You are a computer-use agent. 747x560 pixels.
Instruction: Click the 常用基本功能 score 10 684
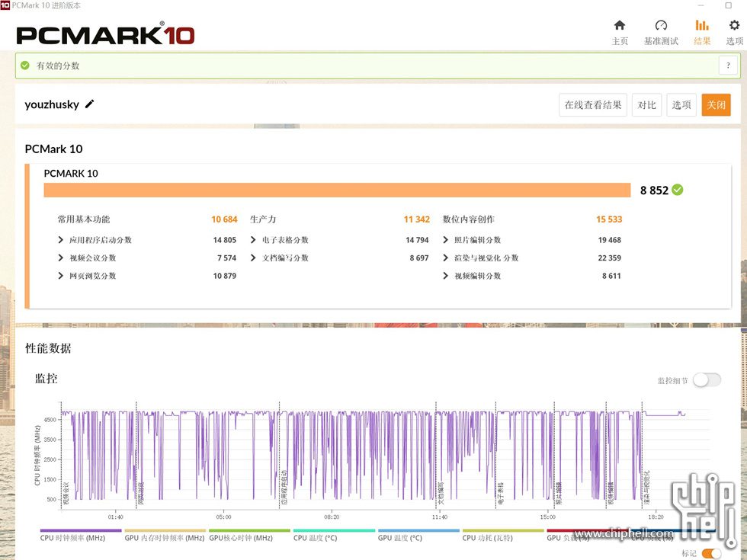tap(224, 219)
